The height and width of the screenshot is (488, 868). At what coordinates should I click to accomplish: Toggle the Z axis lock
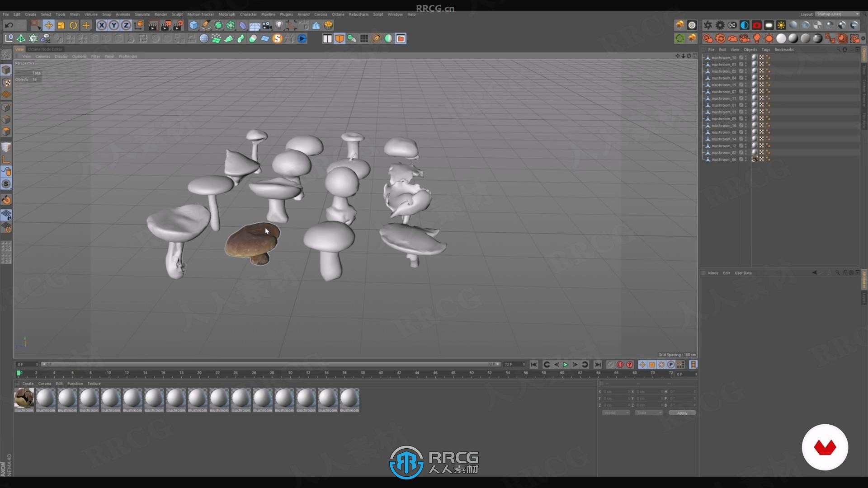pyautogui.click(x=126, y=25)
